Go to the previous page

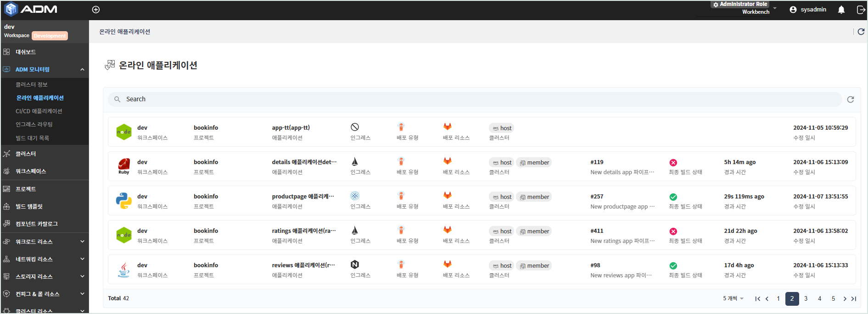[x=767, y=299]
